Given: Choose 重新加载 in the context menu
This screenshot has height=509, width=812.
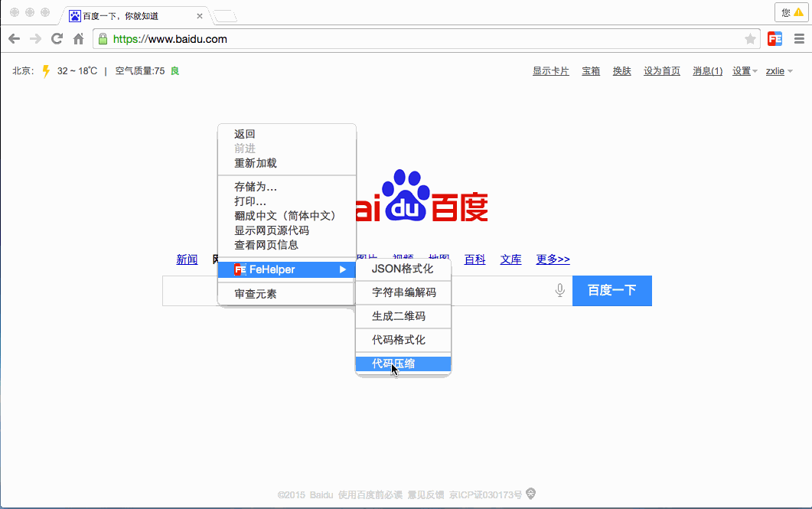Looking at the screenshot, I should [287, 163].
